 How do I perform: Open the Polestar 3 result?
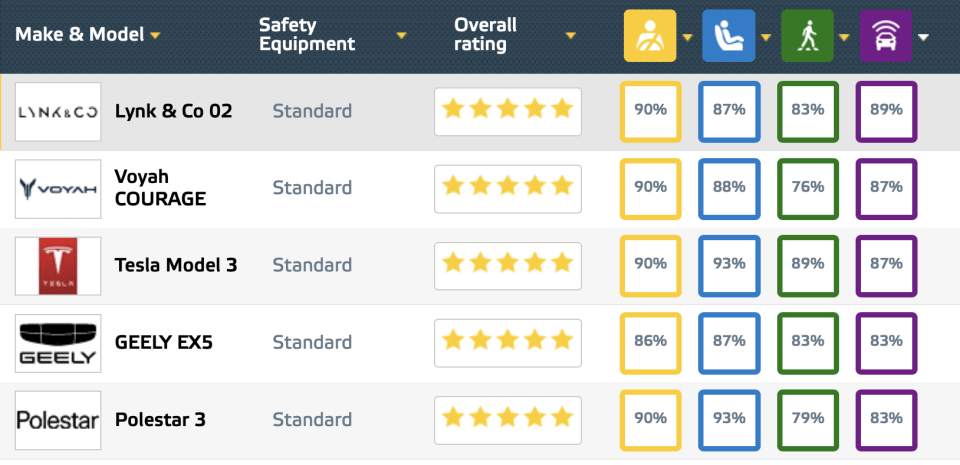click(160, 420)
